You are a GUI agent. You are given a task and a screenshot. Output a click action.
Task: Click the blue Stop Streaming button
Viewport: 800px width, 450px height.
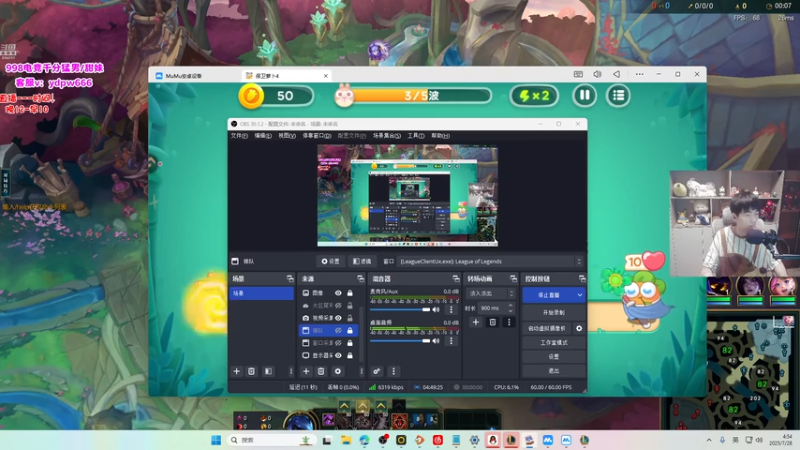click(x=549, y=295)
